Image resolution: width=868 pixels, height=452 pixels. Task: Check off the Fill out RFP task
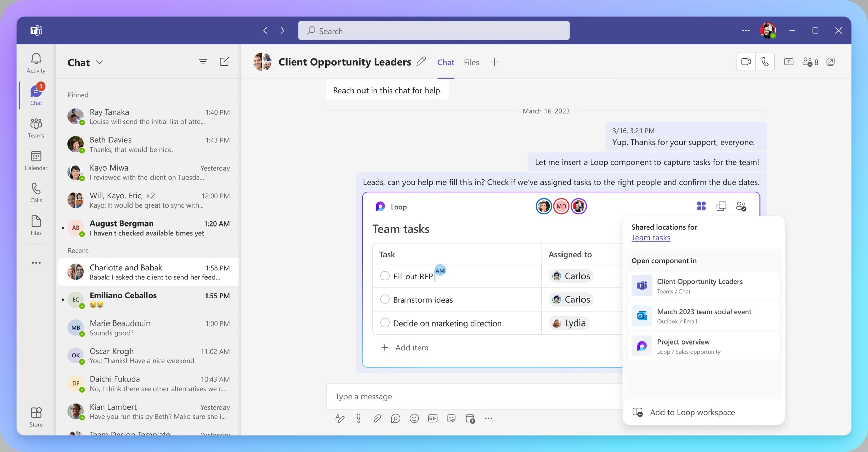click(385, 276)
